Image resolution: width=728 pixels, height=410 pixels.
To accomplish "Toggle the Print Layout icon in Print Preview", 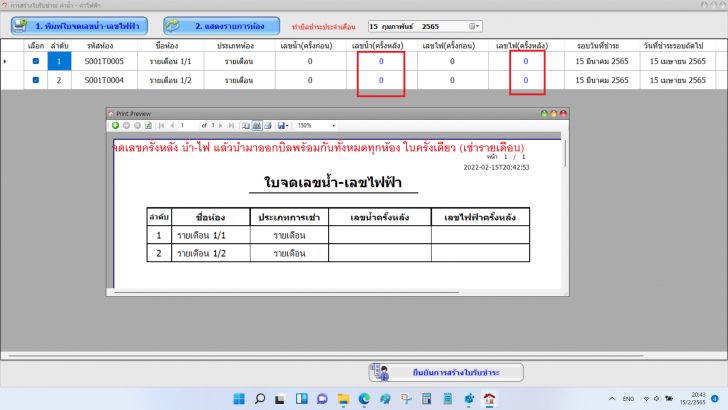I will click(x=257, y=125).
